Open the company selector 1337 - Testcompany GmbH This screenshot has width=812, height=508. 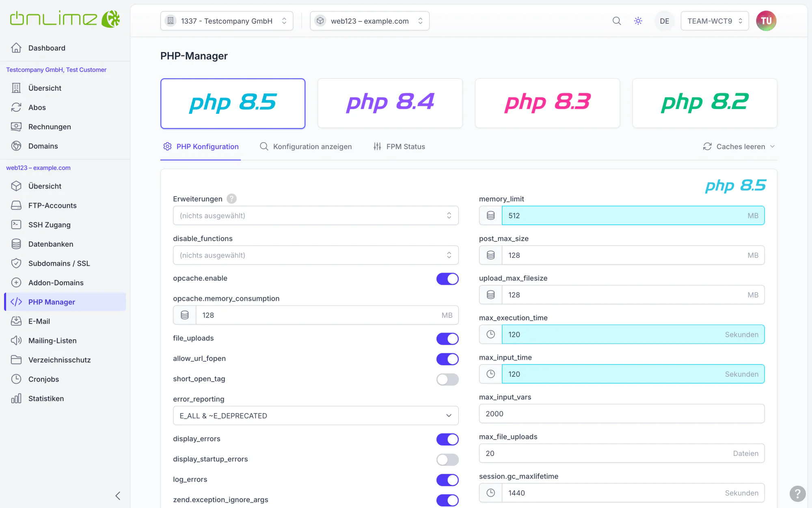(x=227, y=21)
